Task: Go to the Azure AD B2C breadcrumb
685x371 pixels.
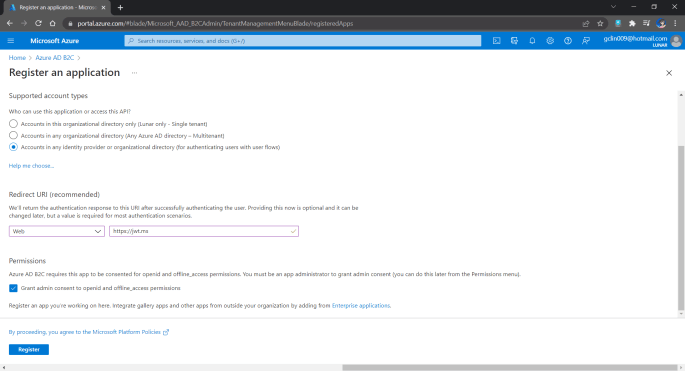Action: (55, 58)
